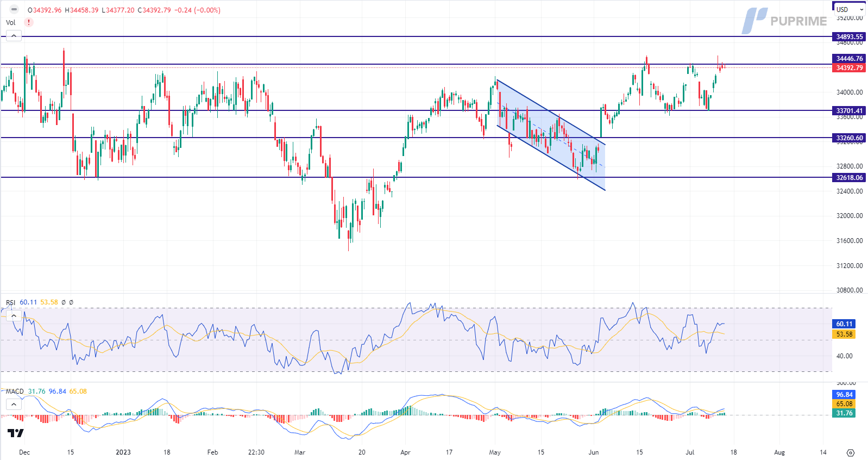Click the open price value O34392.96

[x=45, y=10]
